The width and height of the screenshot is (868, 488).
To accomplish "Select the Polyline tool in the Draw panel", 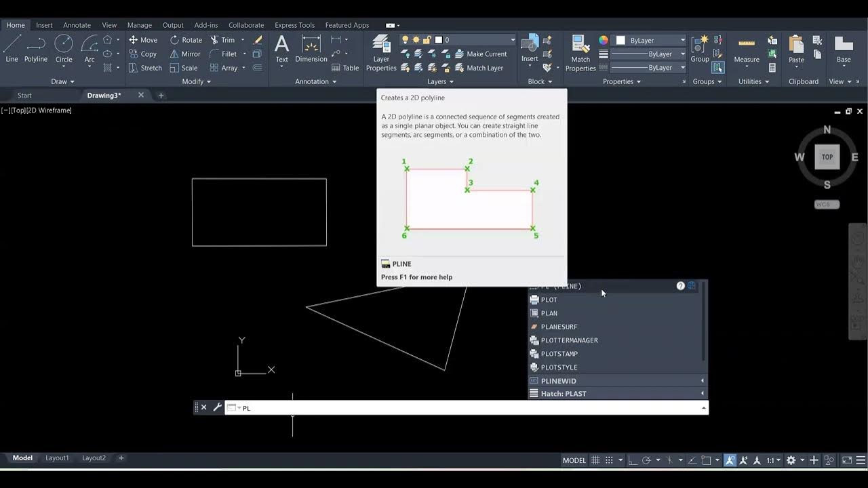I will (x=36, y=49).
